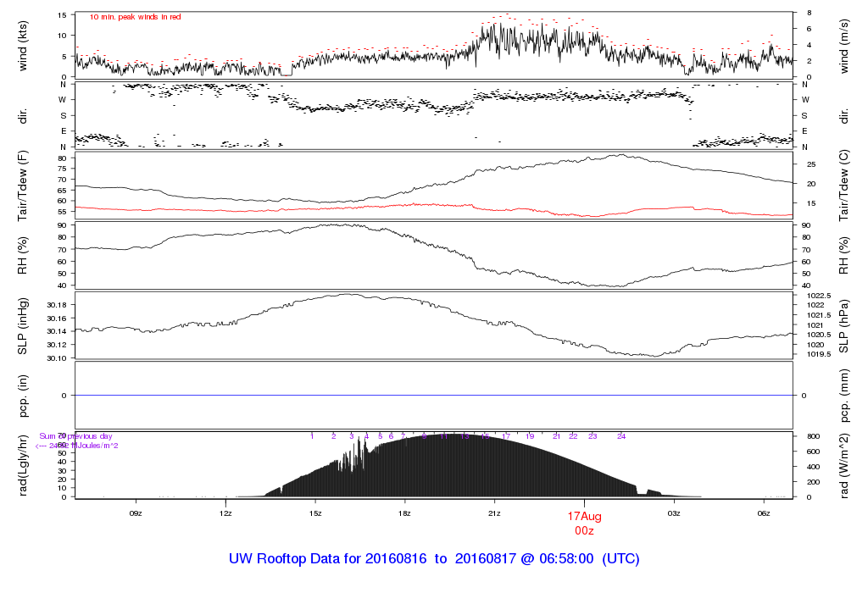Click the 'wind (kts)' left axis label
868x593 pixels.
point(23,45)
